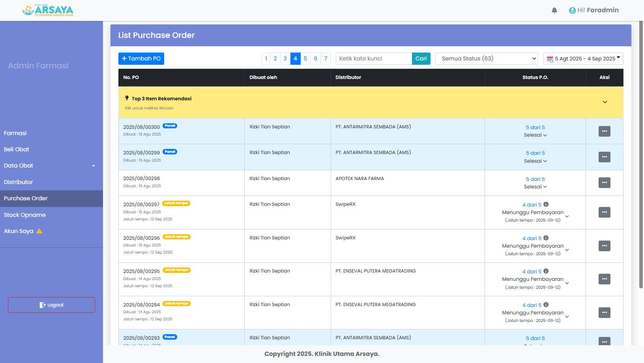Image resolution: width=644 pixels, height=363 pixels.
Task: Open actions menu for PO 2025/08/00296
Action: point(604,246)
